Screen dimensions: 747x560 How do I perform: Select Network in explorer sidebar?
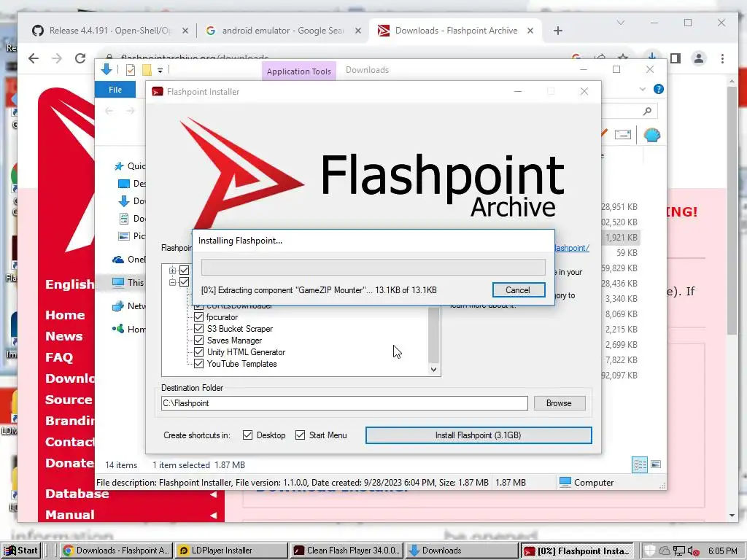[129, 306]
